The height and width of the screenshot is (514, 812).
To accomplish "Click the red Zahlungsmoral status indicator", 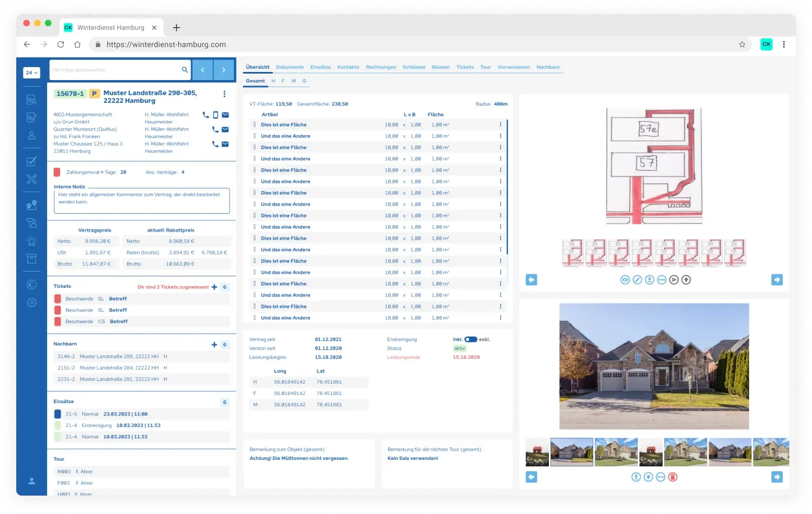I will (57, 172).
